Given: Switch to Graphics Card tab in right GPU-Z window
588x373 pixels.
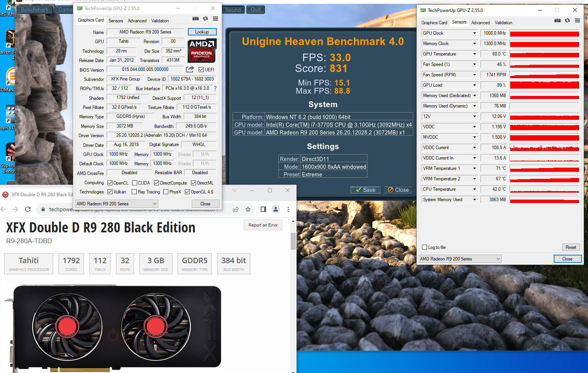Looking at the screenshot, I should 434,23.
